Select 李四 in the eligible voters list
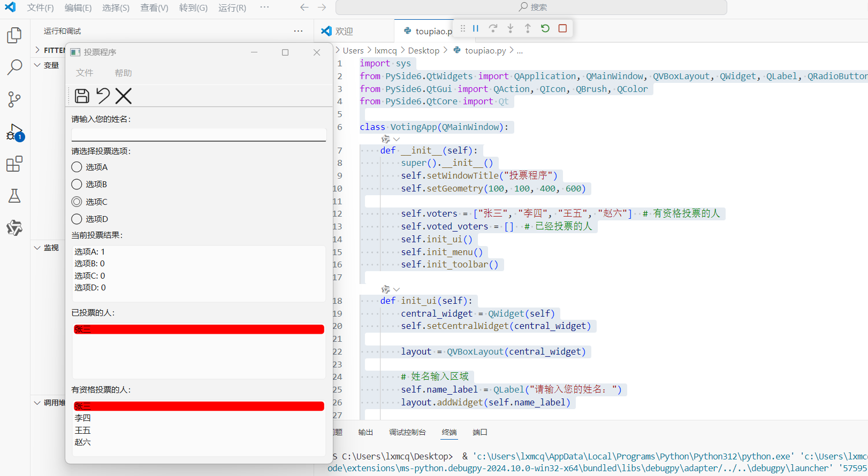The image size is (868, 476). pos(83,418)
